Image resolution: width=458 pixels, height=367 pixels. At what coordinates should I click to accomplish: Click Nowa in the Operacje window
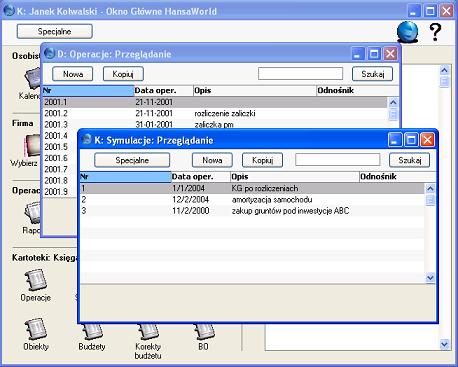(73, 74)
